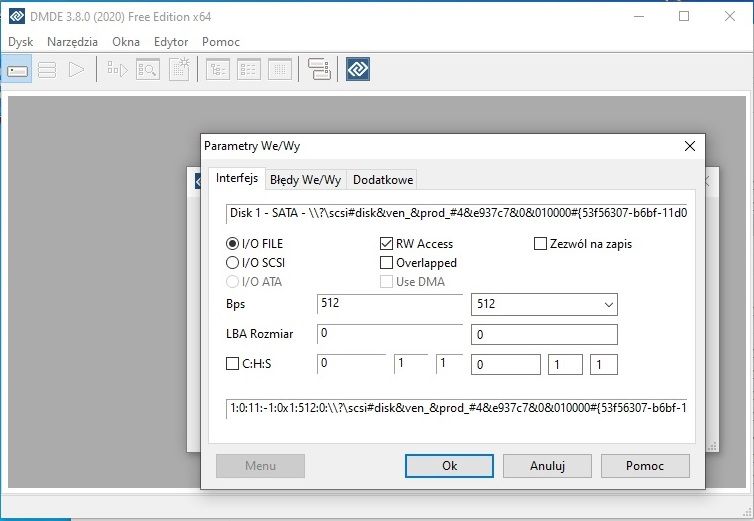Click the editable LBA Rozmiar input

pyautogui.click(x=544, y=335)
